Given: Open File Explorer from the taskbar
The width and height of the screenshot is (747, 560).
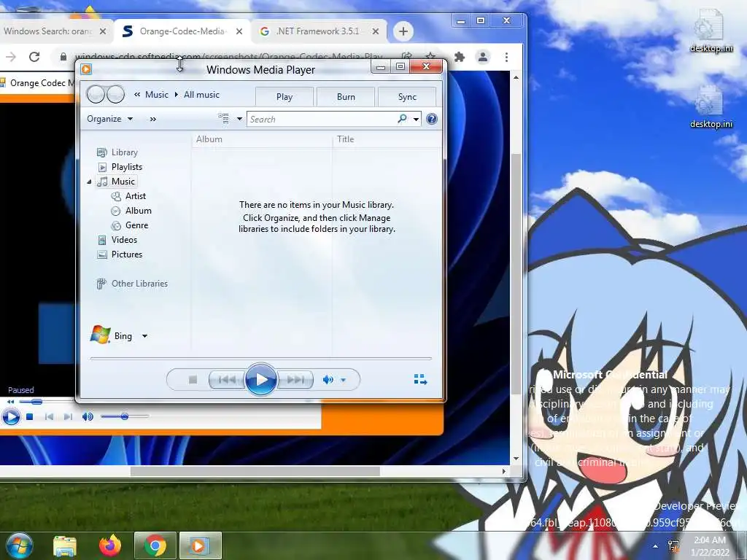Looking at the screenshot, I should [x=65, y=545].
